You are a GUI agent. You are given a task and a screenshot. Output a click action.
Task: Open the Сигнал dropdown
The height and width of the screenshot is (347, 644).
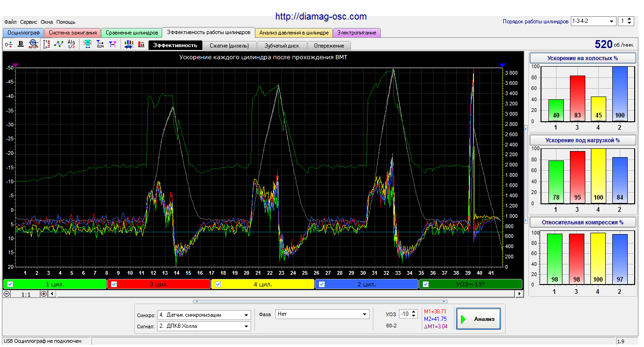tap(204, 326)
